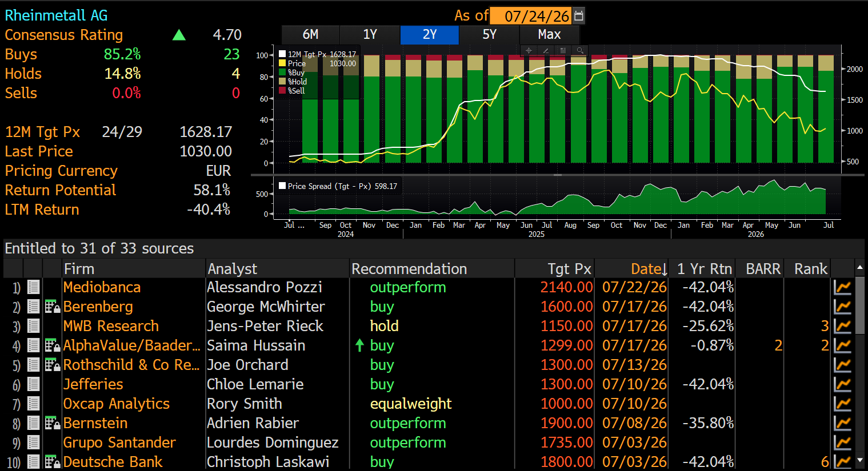The width and height of the screenshot is (868, 471).
Task: Select the magnifier zoom tool on the chart
Action: 580,50
